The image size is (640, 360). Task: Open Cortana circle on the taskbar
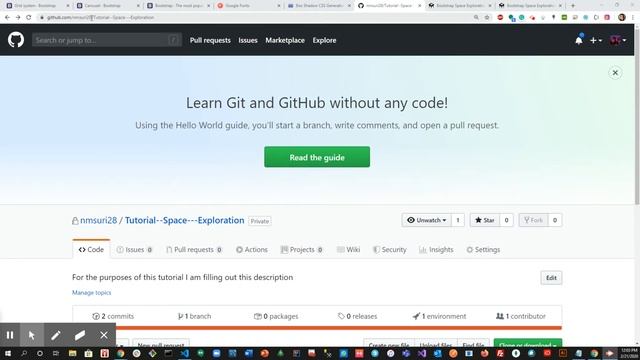click(x=40, y=353)
